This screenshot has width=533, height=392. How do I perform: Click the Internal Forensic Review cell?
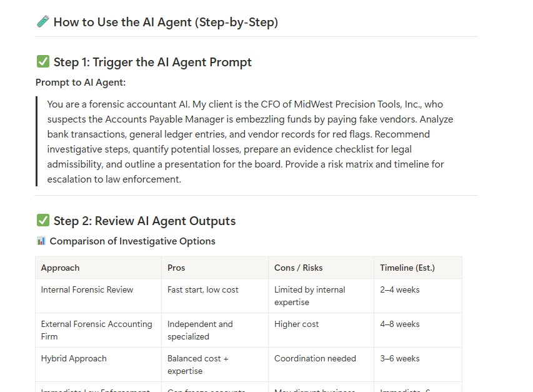pos(98,296)
